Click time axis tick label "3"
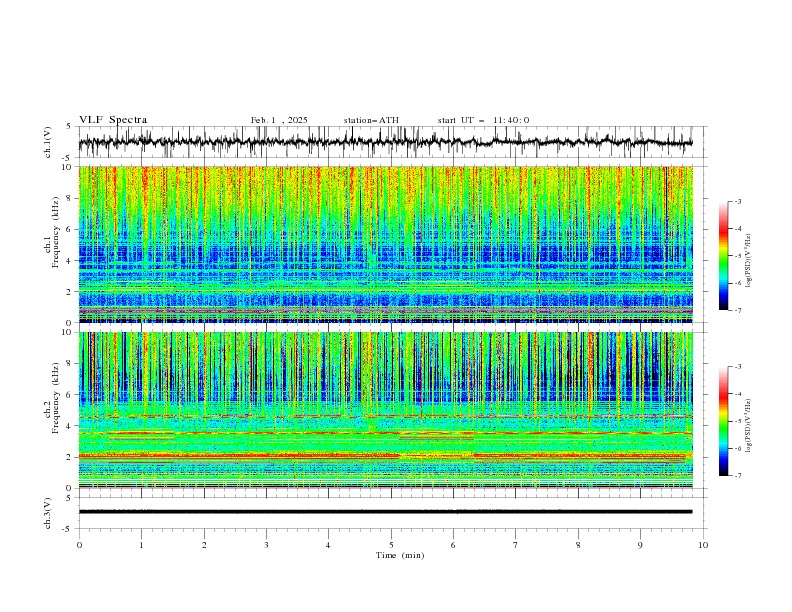792x612 pixels. 266,545
